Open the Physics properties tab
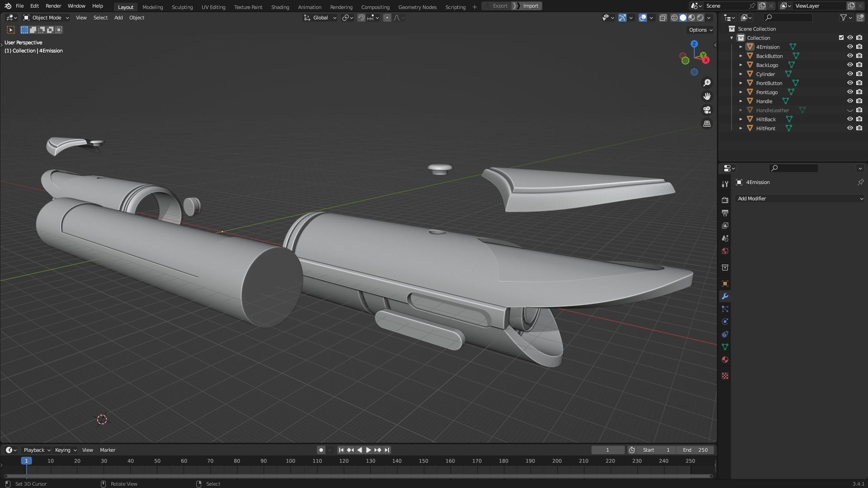Image resolution: width=868 pixels, height=488 pixels. point(725,322)
